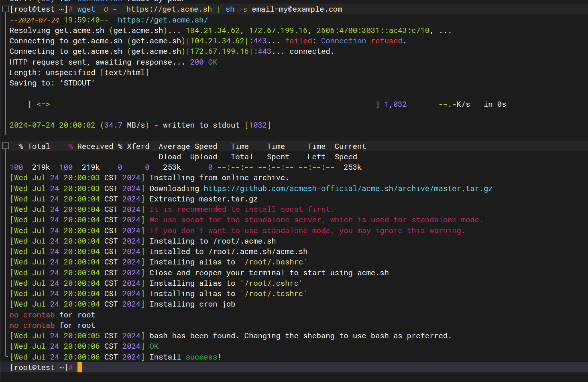588x382 pixels.
Task: Click the '<=>' wget progress indicator
Action: (43, 104)
